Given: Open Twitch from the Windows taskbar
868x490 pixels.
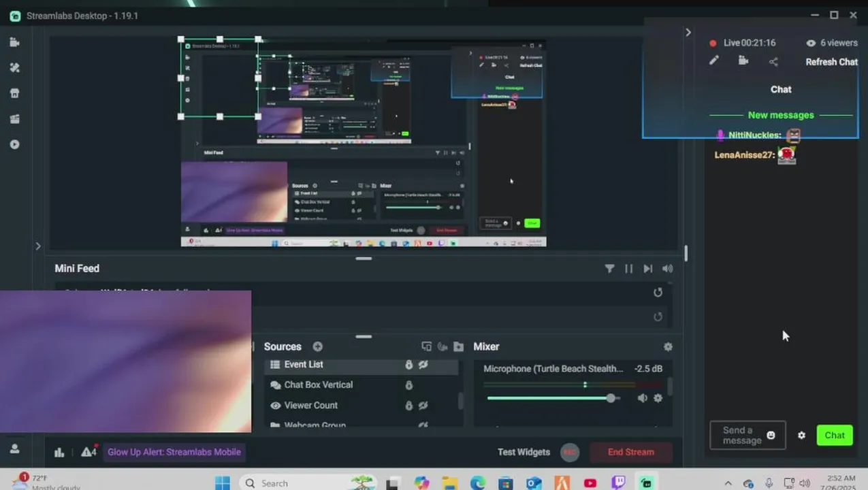Looking at the screenshot, I should [x=618, y=483].
